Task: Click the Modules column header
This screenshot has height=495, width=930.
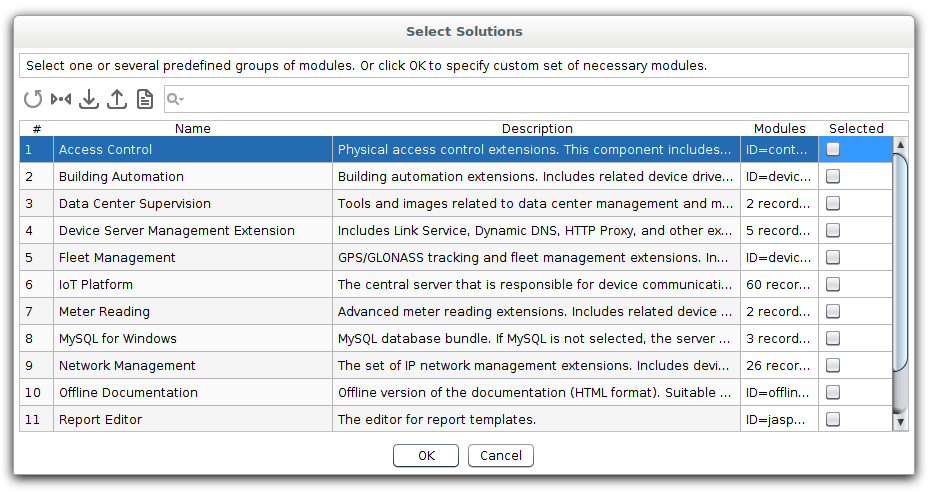Action: tap(779, 128)
